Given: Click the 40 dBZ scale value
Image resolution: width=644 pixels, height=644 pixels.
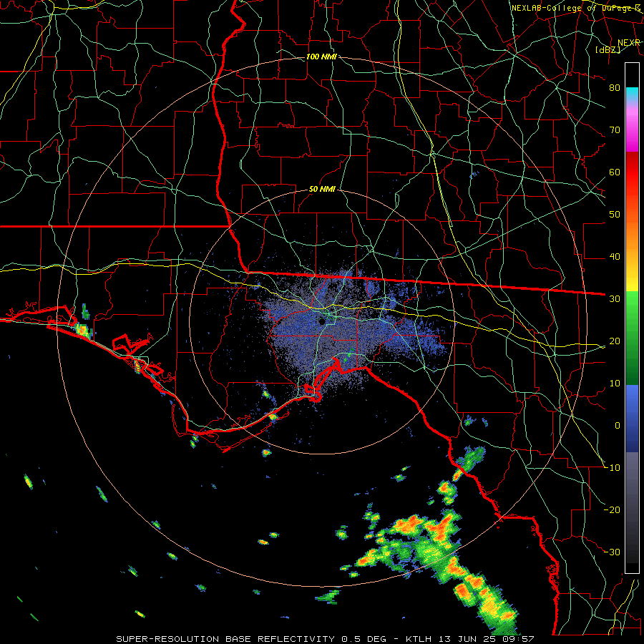Looking at the screenshot, I should pos(615,257).
